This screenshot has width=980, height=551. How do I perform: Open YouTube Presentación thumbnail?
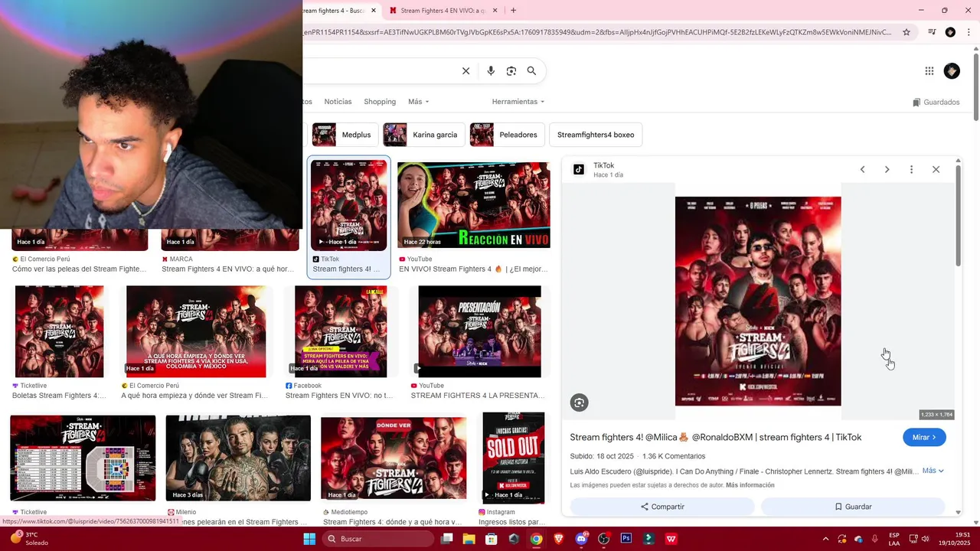pyautogui.click(x=479, y=331)
